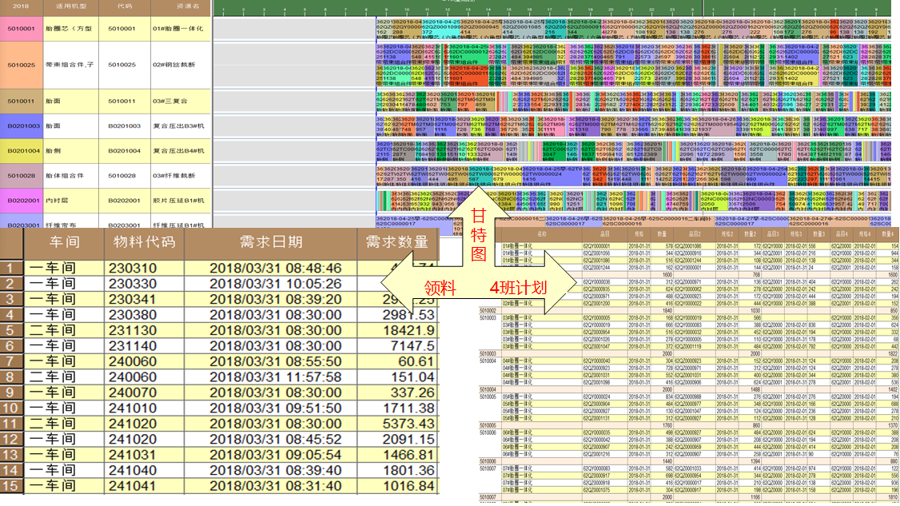Viewport: 900px width, 506px height.
Task: Select the pink 5010001 Gantt row label
Action: click(21, 29)
